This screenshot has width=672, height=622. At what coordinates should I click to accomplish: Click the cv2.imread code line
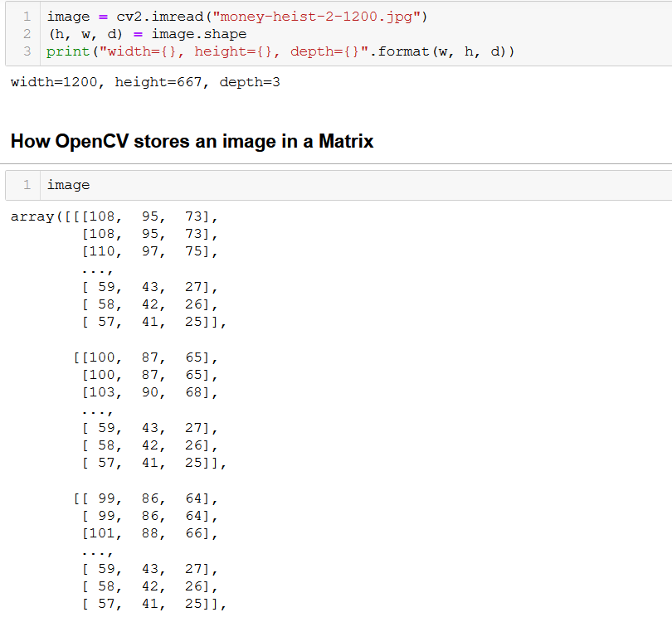coord(237,17)
